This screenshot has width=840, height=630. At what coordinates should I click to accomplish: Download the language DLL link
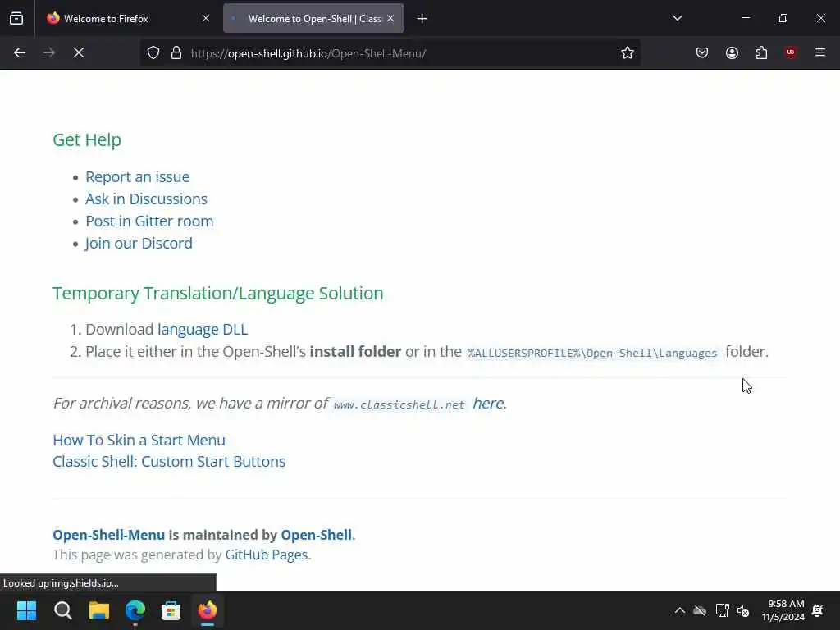click(x=203, y=329)
